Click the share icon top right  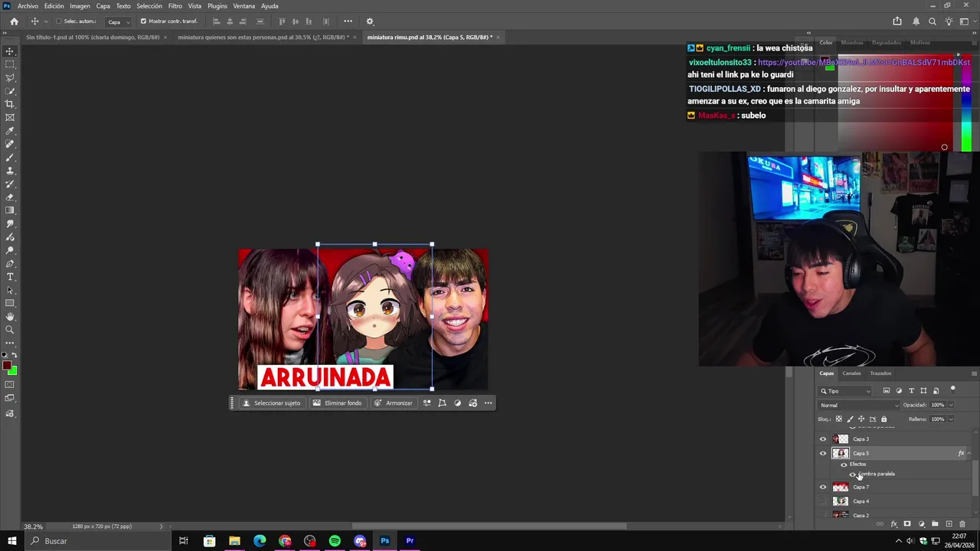[x=897, y=21]
